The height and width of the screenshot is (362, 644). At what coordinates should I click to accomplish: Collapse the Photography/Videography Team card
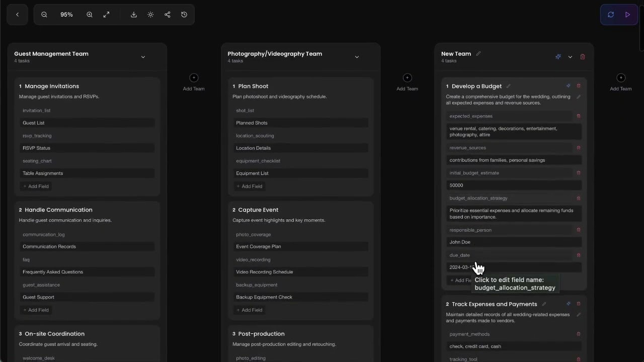357,57
